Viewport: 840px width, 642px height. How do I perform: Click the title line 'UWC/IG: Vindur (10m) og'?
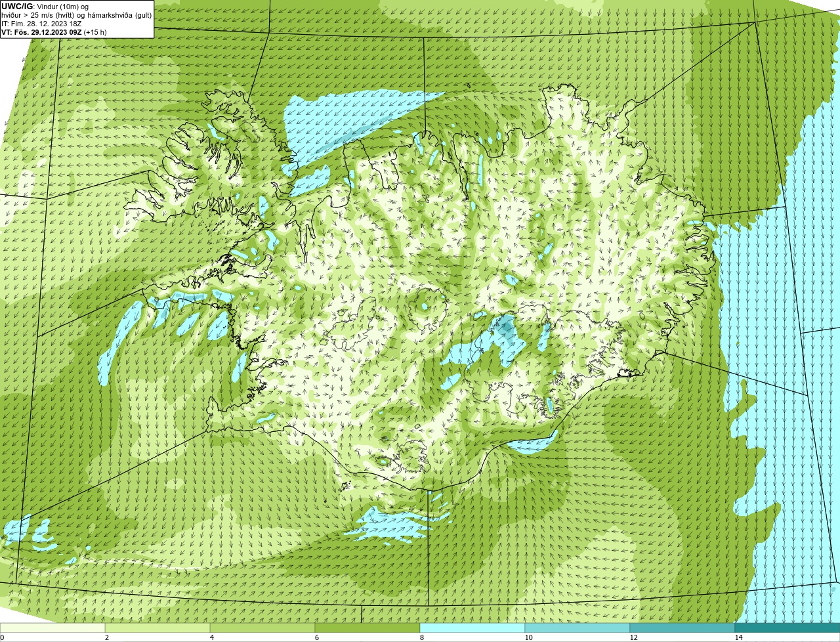coord(45,7)
